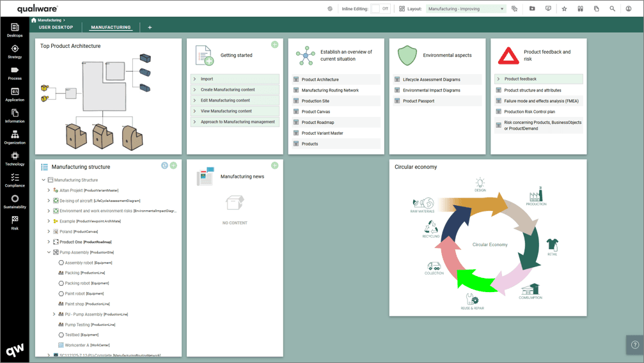Open the Strategy sidebar icon
The height and width of the screenshot is (363, 644).
pos(15,51)
